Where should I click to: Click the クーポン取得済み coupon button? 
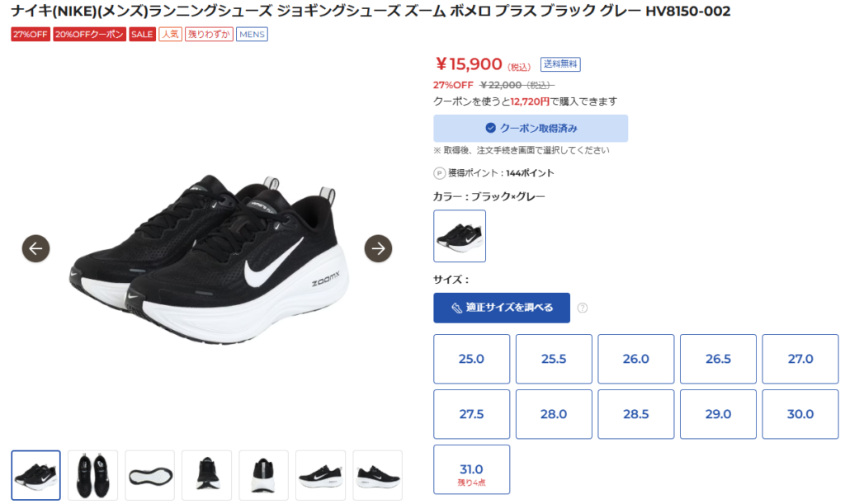(x=531, y=128)
